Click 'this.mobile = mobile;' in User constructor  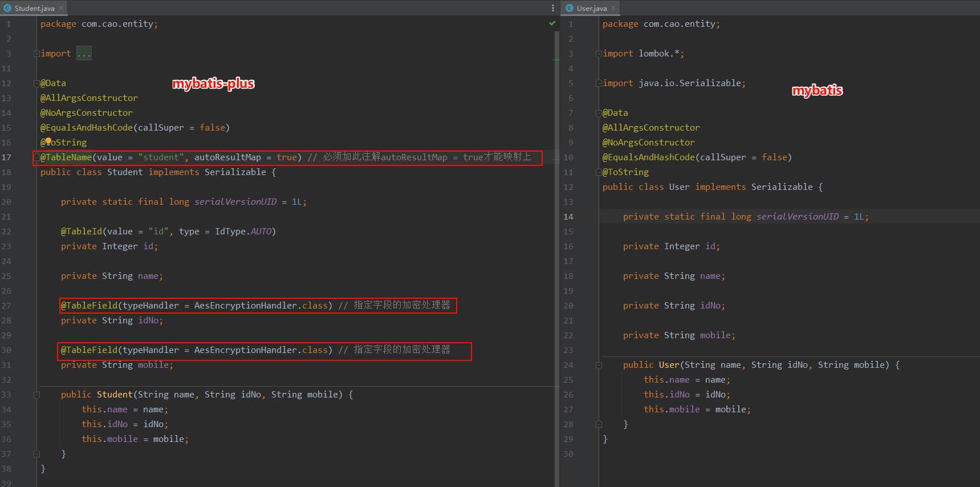[x=697, y=409]
